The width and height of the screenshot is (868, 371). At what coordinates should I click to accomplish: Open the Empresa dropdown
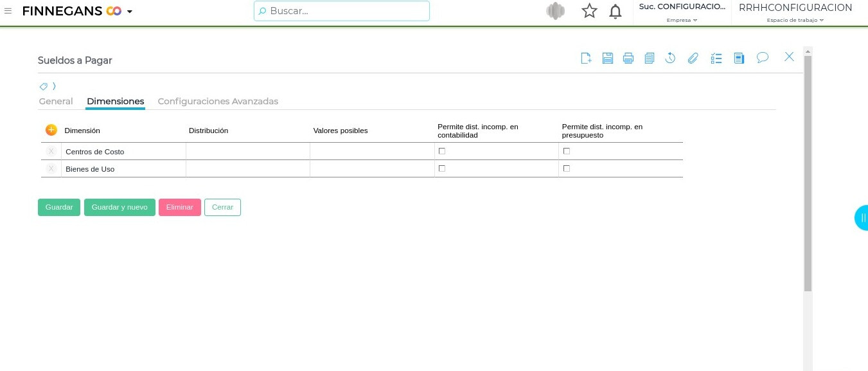click(x=682, y=20)
